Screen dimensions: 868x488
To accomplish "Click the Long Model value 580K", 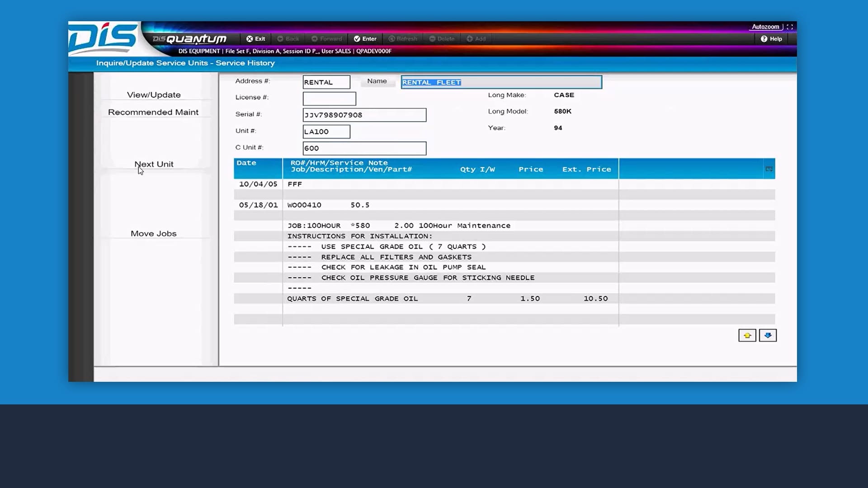I will 562,111.
